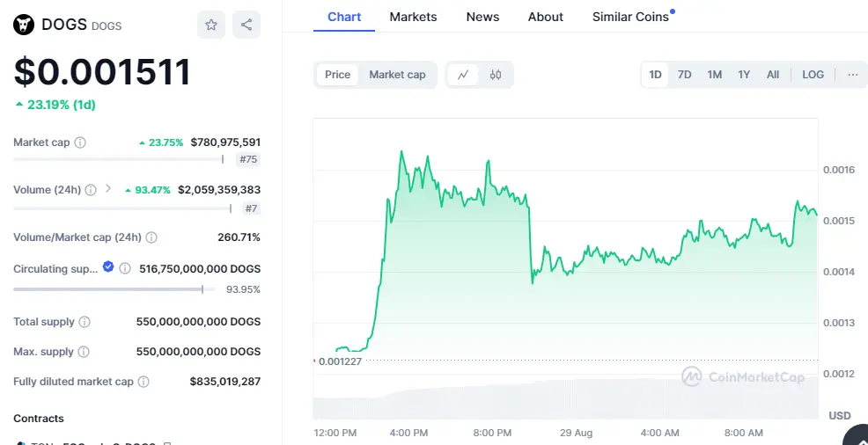Click the Contracts heading
The height and width of the screenshot is (445, 868).
point(39,419)
